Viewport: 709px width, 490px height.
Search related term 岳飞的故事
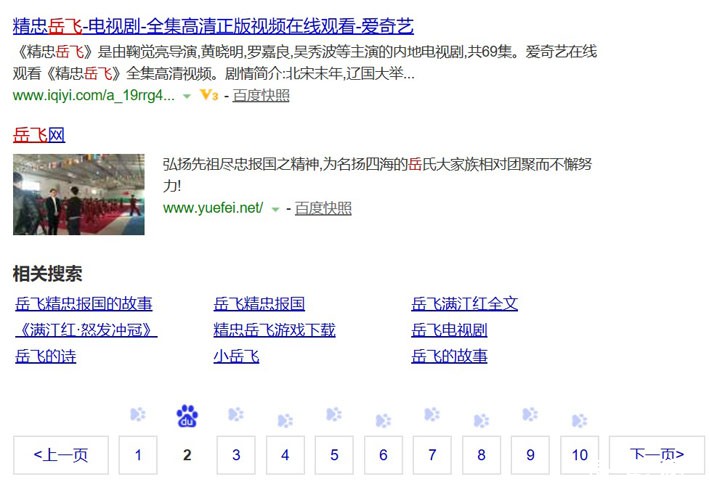tap(449, 356)
